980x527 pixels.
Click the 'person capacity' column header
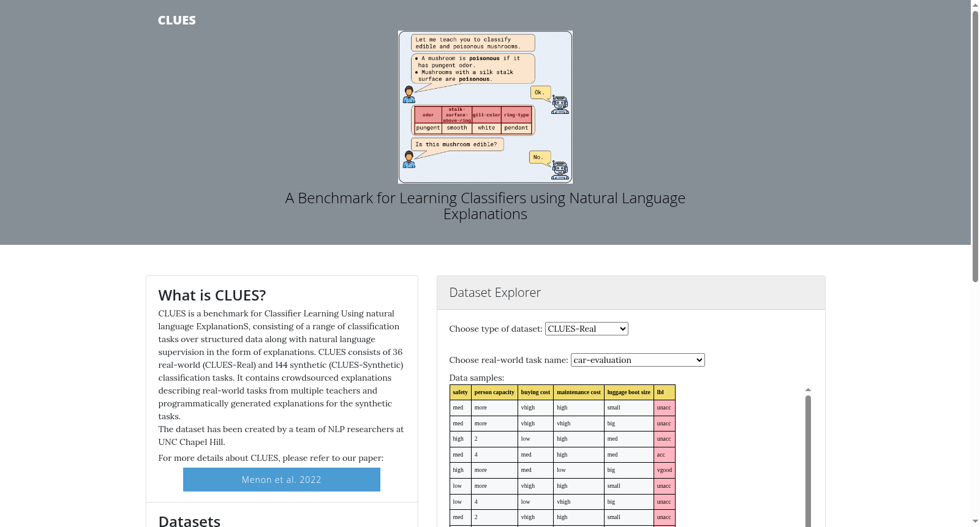click(x=494, y=392)
